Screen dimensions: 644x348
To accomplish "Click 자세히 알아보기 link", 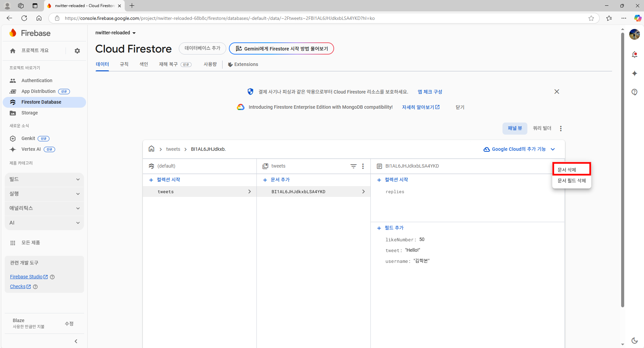I will tap(421, 107).
